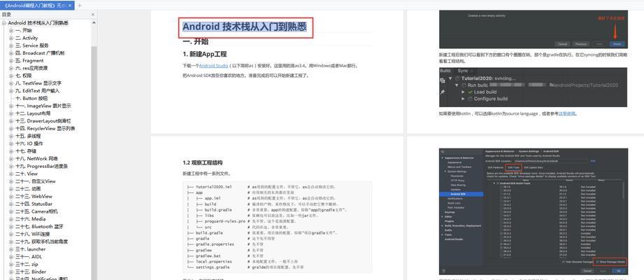Click the outline panel scroll-up arrow
This screenshot has width=644, height=280.
coord(94,23)
